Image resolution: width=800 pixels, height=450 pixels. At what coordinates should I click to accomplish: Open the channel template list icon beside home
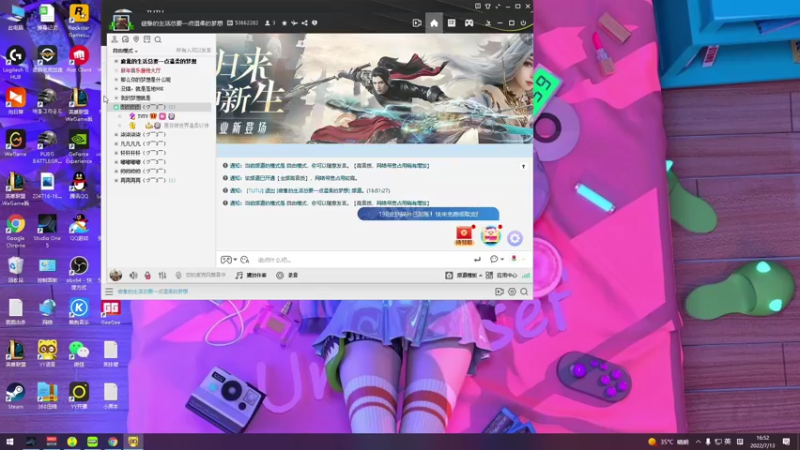[452, 23]
